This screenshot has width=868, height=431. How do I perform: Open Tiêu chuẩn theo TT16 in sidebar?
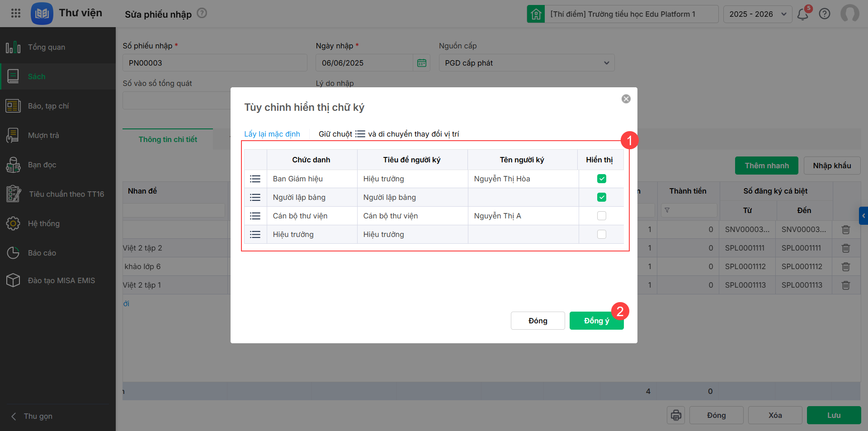point(58,194)
